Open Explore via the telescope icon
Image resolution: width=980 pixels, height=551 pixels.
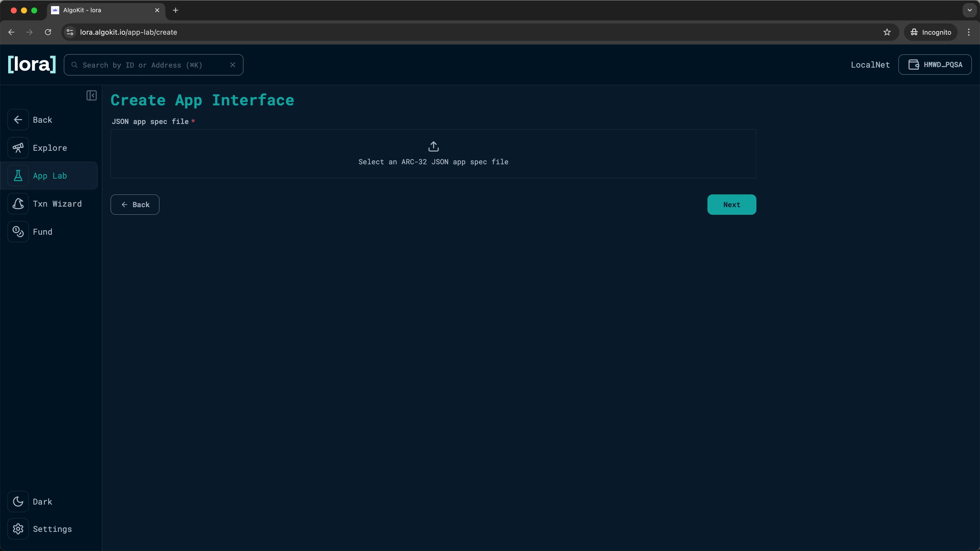coord(18,147)
